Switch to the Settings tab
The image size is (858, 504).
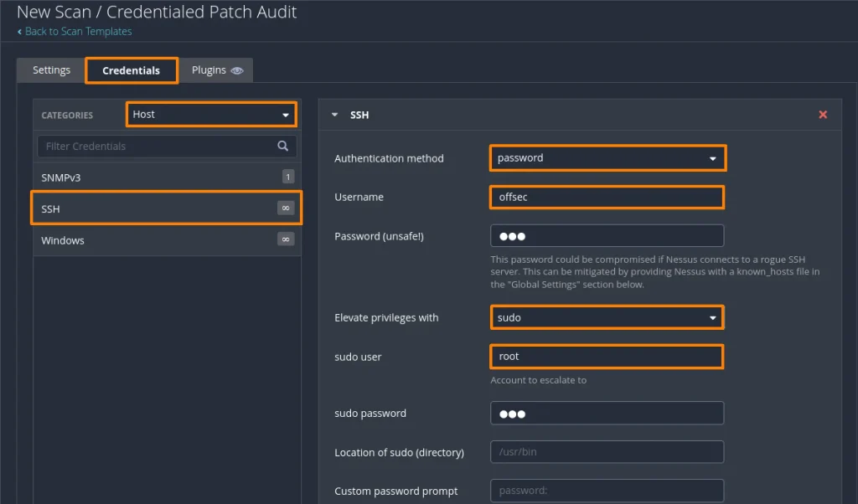[51, 70]
